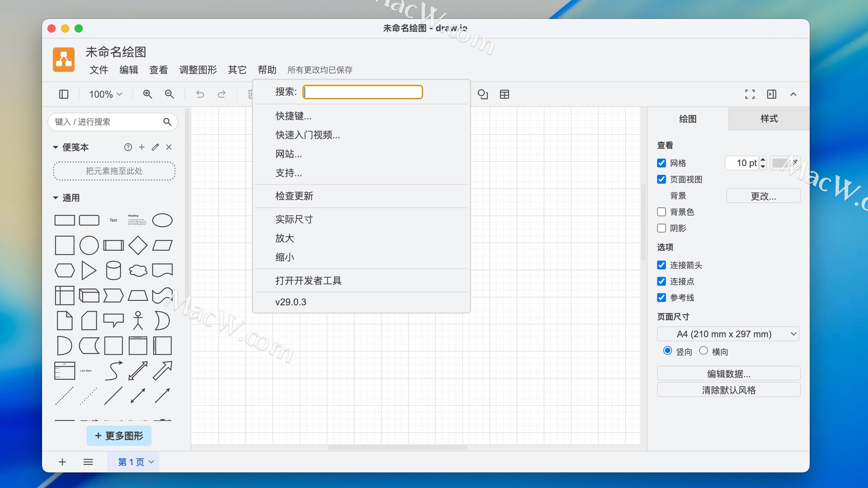Select the 横向 landscape radio button

pyautogui.click(x=703, y=351)
